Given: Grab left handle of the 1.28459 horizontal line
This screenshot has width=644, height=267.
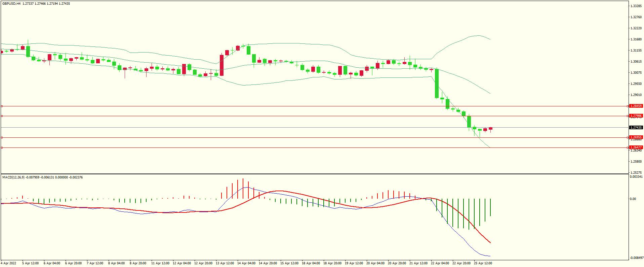Looking at the screenshot, I should pos(2,106).
